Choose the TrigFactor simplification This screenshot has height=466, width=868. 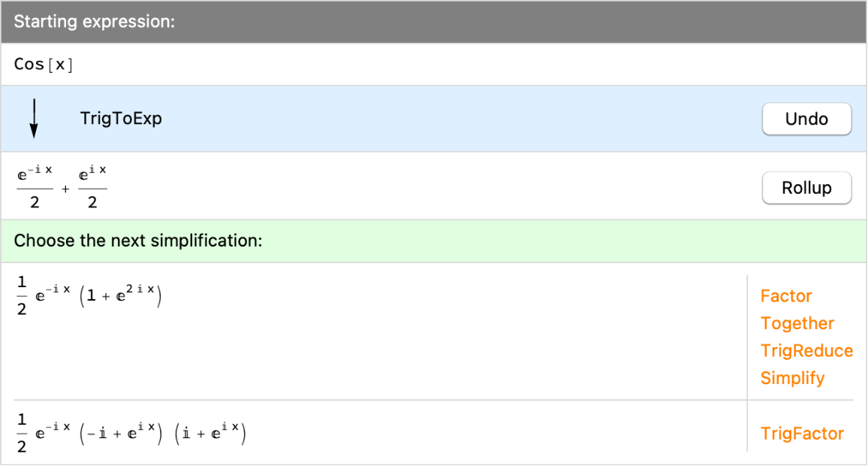[802, 434]
